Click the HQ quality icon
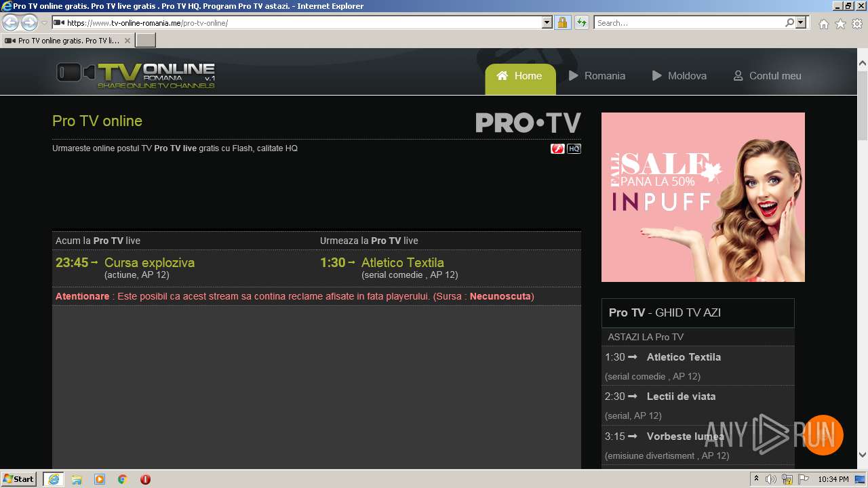This screenshot has width=868, height=488. tap(574, 148)
